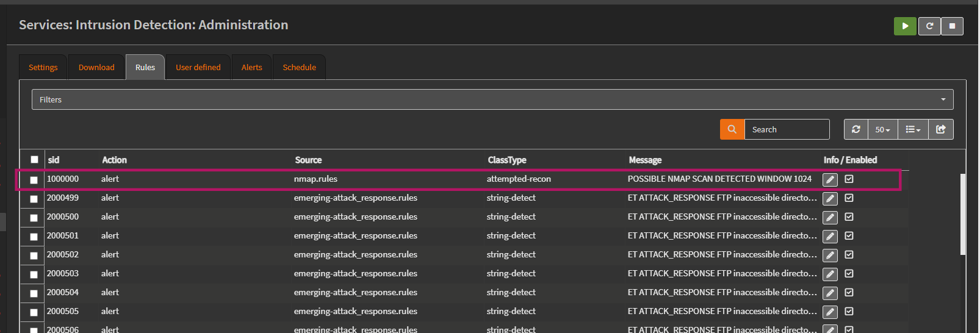Disable the enabled toggle for rule 2000499
Viewport: 980px width, 333px height.
849,198
